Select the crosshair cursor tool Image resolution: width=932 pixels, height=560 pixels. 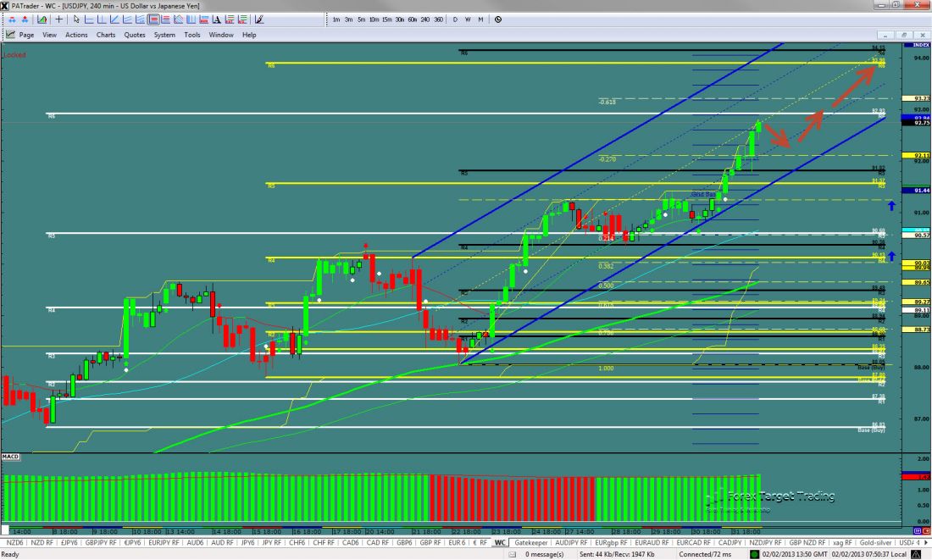(x=58, y=19)
